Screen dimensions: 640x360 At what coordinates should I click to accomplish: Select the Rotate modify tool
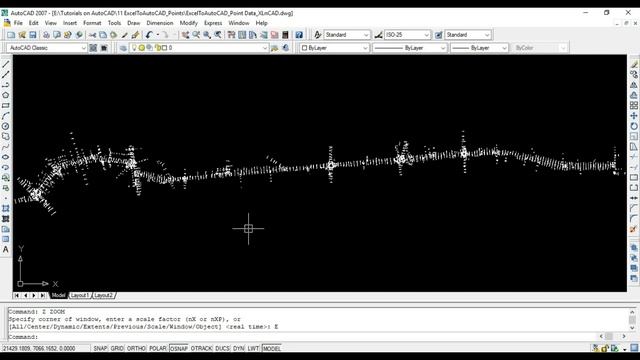634,126
